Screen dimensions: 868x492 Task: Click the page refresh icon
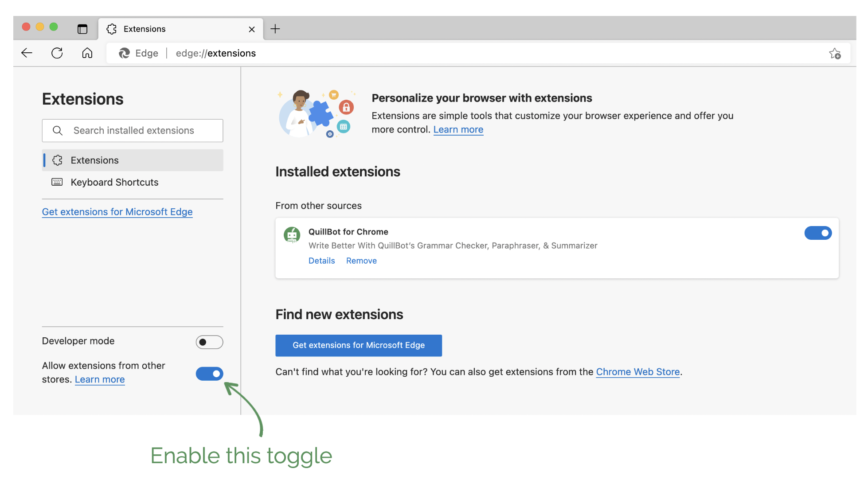(x=56, y=52)
